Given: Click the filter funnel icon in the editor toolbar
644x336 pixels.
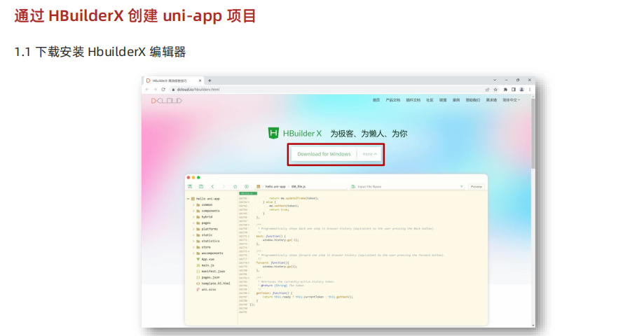Looking at the screenshot, I should (x=461, y=187).
